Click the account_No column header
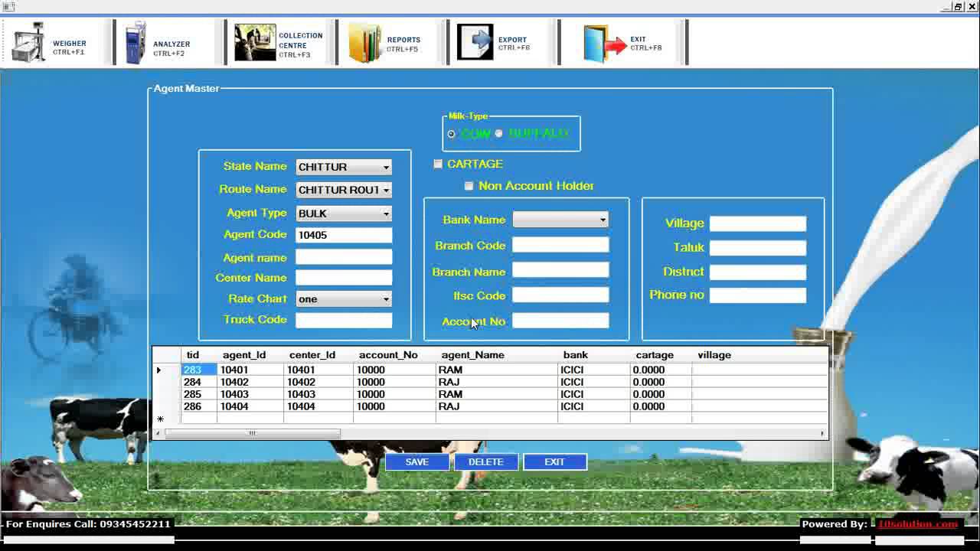 [x=388, y=355]
